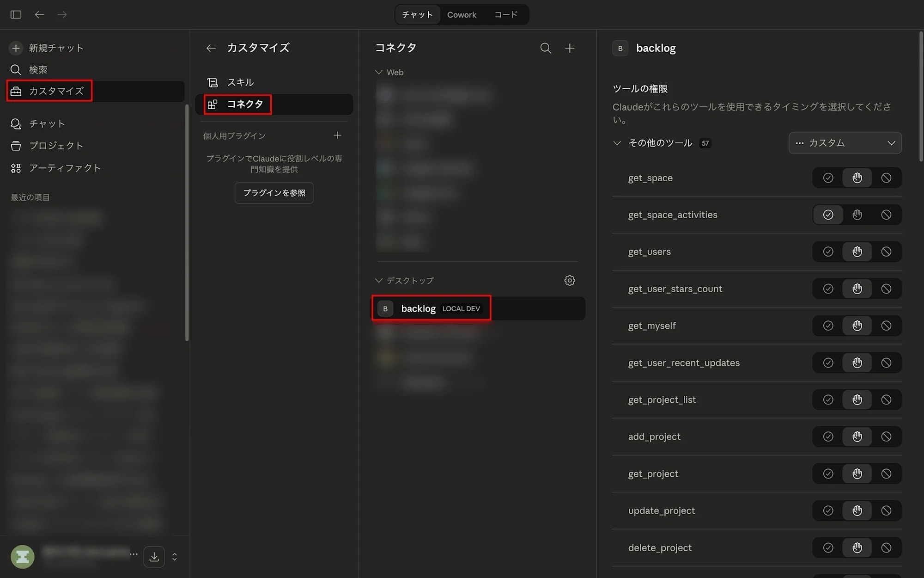Set get_space to always allow
The height and width of the screenshot is (578, 924).
(x=828, y=178)
